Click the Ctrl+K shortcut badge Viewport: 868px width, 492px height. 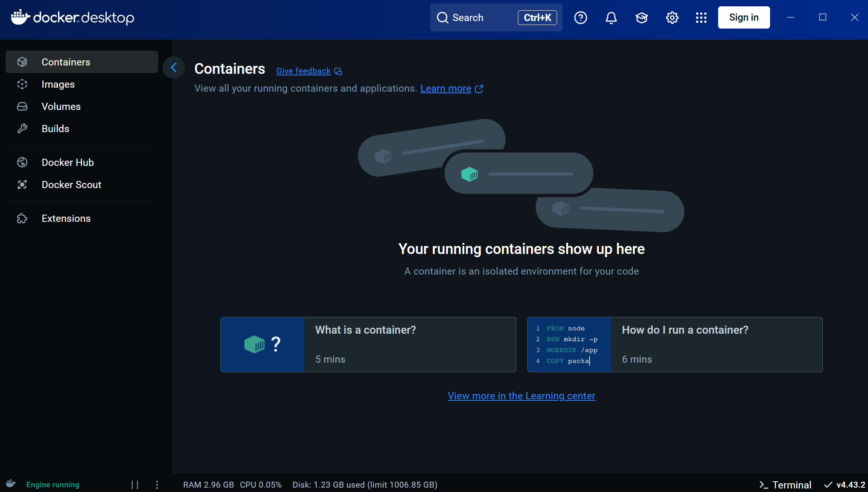[x=537, y=17]
